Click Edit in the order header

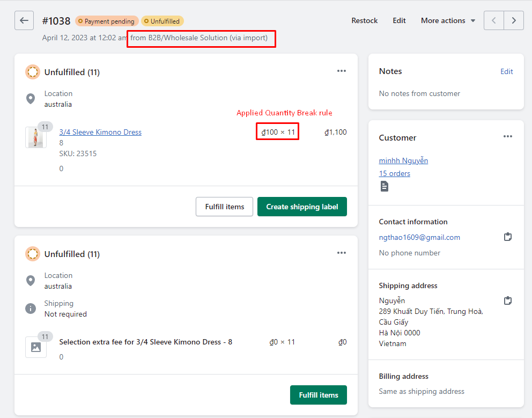click(399, 20)
